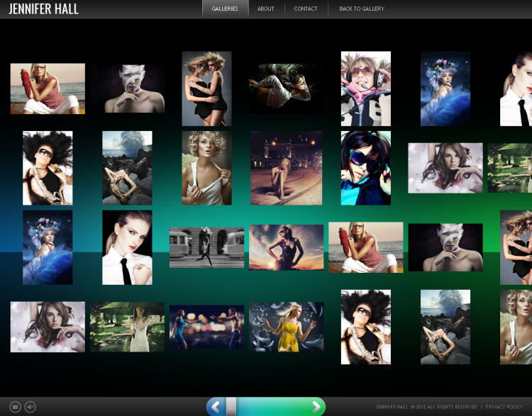
Task: Open the second-row crashing wave on rocks photo
Action: (x=127, y=168)
